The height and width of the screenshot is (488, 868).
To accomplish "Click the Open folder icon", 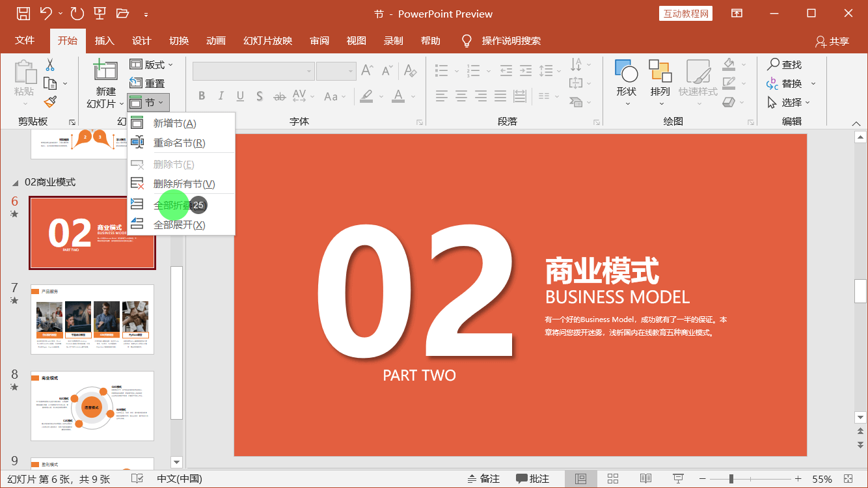I will 122,13.
